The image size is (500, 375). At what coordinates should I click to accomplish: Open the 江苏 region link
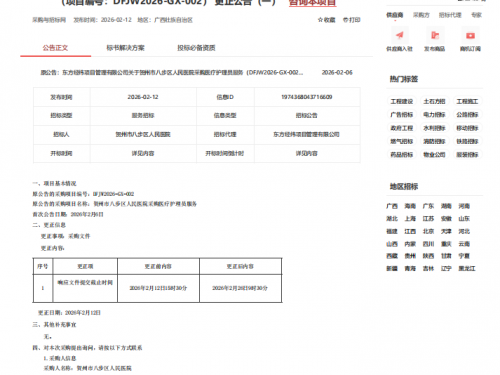pos(428,219)
